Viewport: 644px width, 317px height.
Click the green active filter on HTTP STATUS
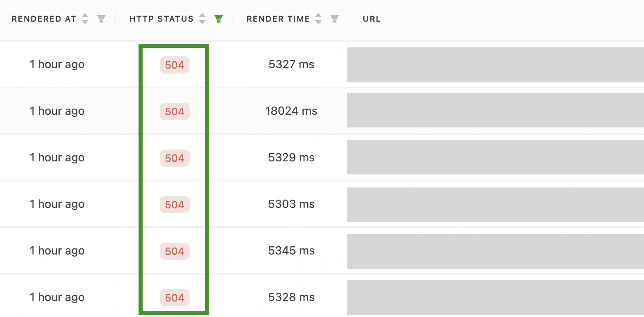(x=219, y=18)
